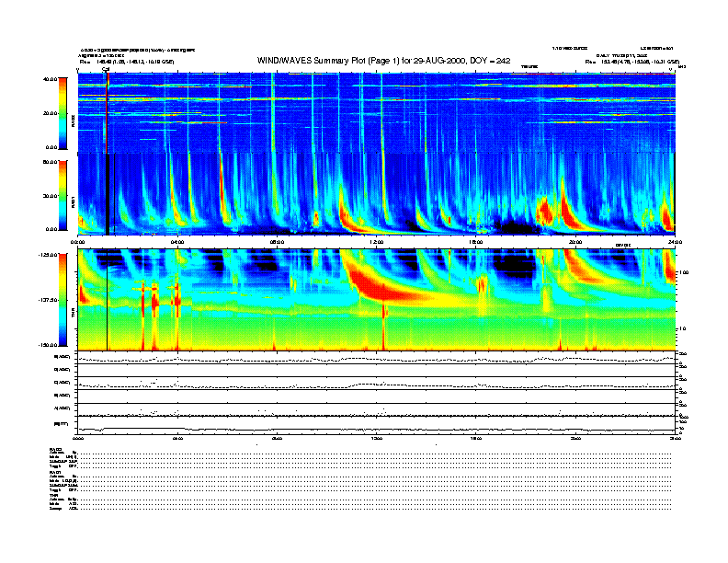Click the -137.50 label on TNR color scale
This screenshot has width=728, height=563.
click(x=48, y=300)
